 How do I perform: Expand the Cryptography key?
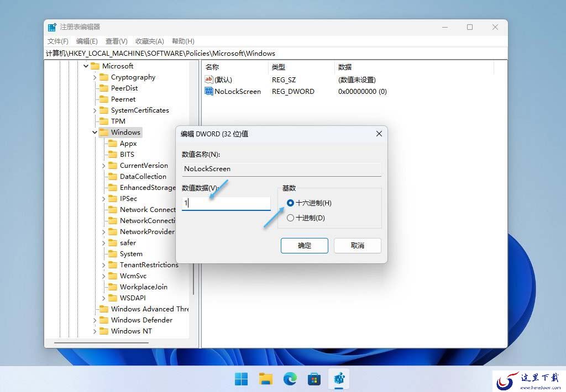pyautogui.click(x=95, y=77)
